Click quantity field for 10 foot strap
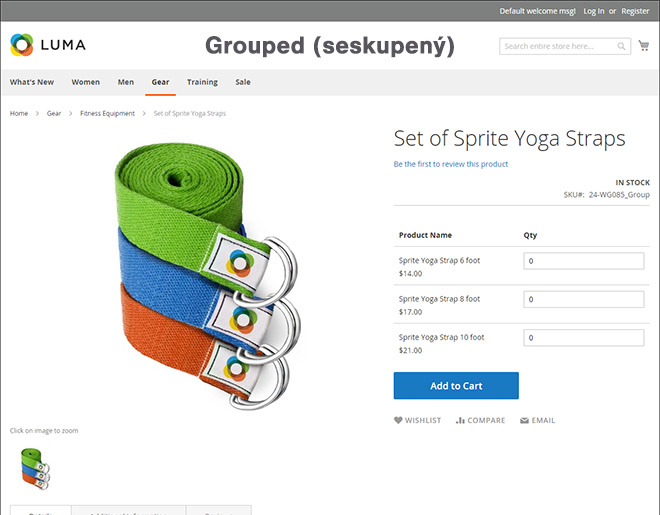 [584, 338]
